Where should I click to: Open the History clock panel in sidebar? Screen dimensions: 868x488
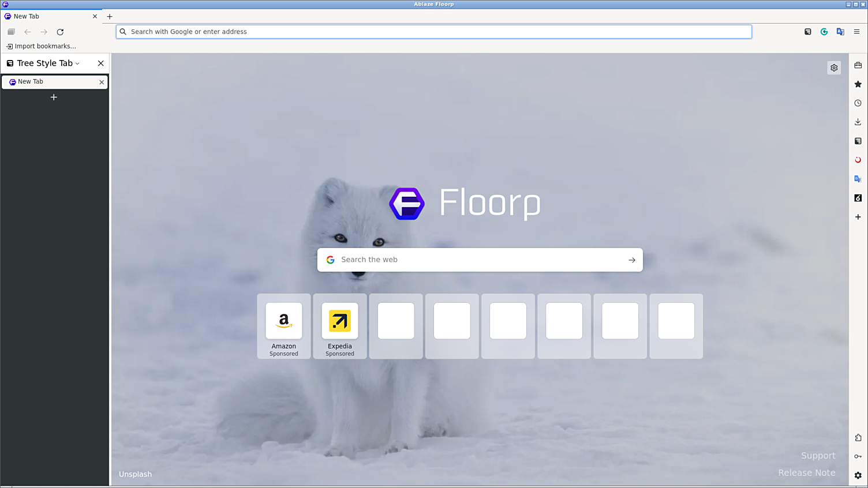(x=858, y=103)
